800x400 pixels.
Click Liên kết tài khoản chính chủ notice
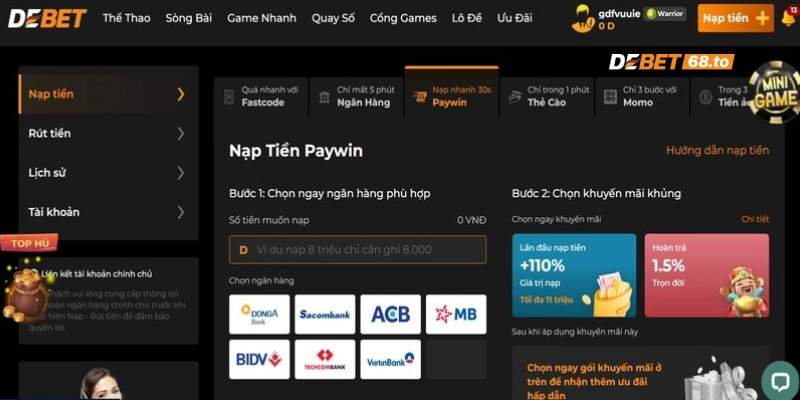pos(97,274)
